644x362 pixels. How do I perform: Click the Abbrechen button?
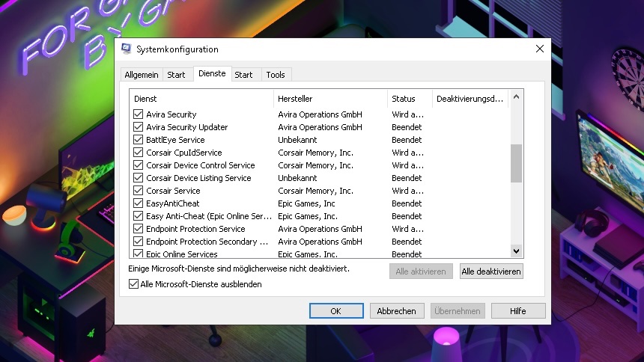[x=396, y=311]
